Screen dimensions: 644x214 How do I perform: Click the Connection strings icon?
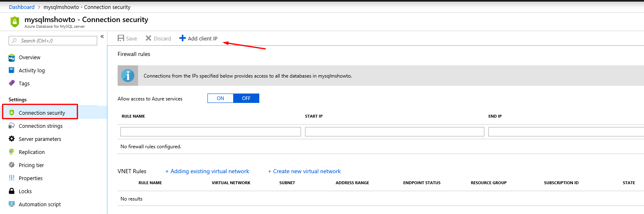[11, 126]
